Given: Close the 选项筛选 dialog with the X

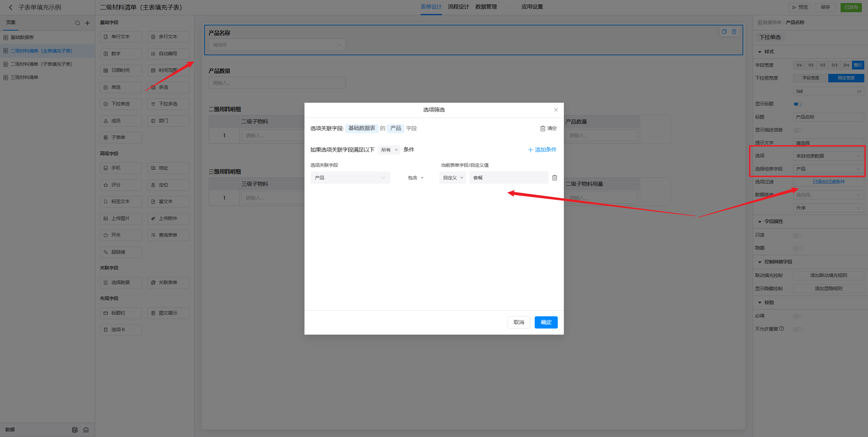Looking at the screenshot, I should [x=556, y=110].
